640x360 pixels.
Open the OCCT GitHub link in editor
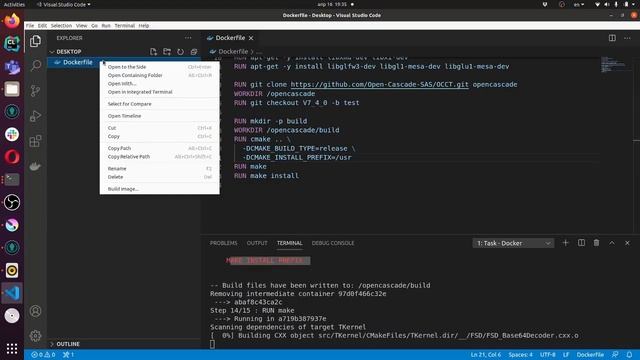pyautogui.click(x=380, y=84)
